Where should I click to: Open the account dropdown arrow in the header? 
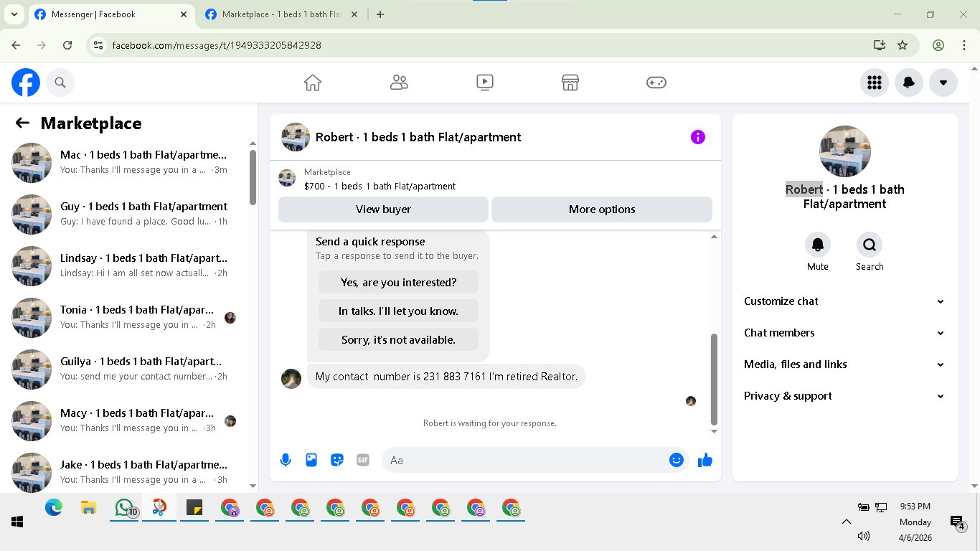[943, 83]
